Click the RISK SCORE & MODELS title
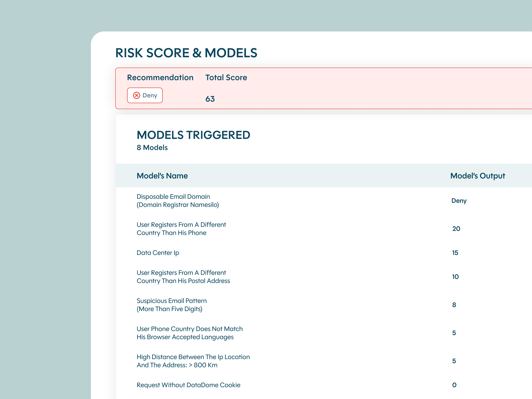The width and height of the screenshot is (532, 399). point(186,53)
